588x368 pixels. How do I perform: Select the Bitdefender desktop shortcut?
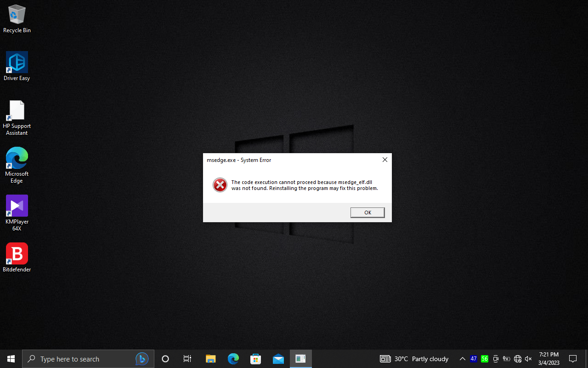point(17,258)
